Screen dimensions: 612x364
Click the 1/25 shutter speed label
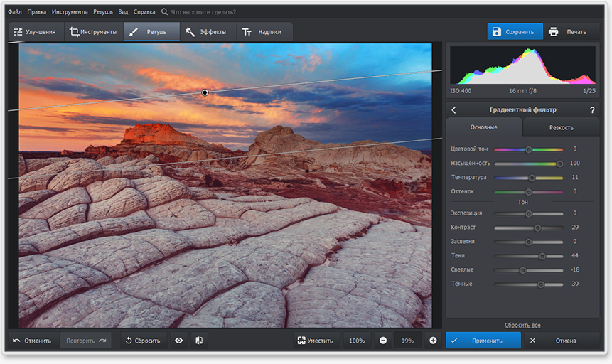(589, 90)
